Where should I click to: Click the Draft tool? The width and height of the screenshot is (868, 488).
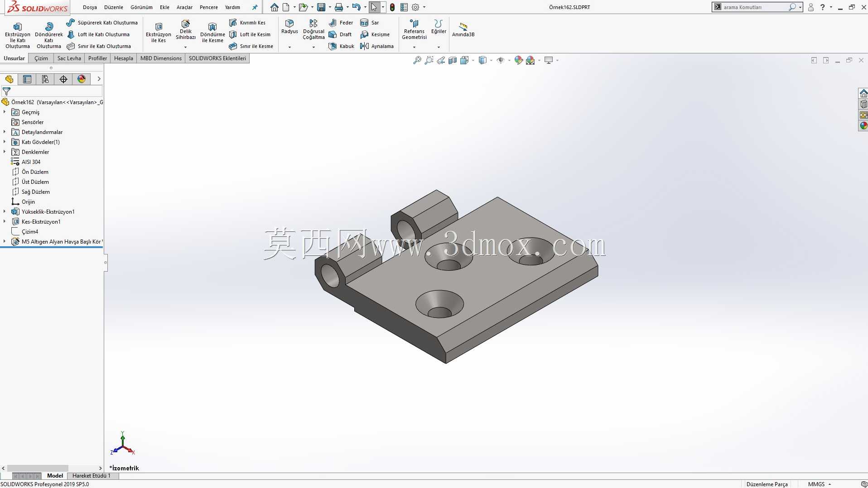pos(340,34)
